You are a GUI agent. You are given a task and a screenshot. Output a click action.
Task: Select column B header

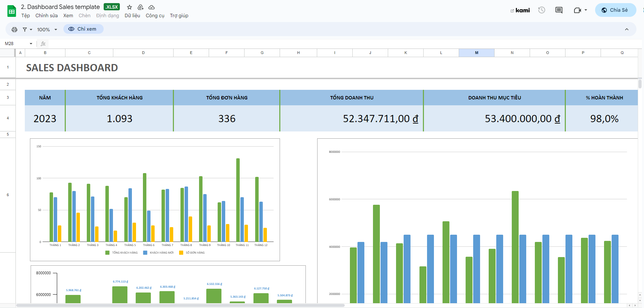[x=45, y=53]
